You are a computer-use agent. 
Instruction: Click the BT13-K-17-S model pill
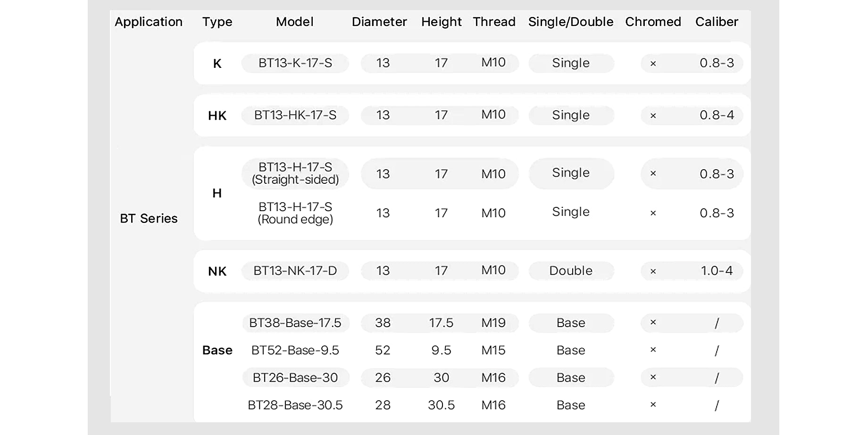click(295, 63)
